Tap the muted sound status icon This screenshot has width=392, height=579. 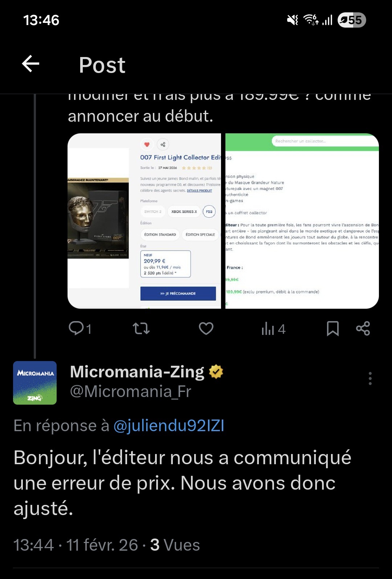(293, 20)
